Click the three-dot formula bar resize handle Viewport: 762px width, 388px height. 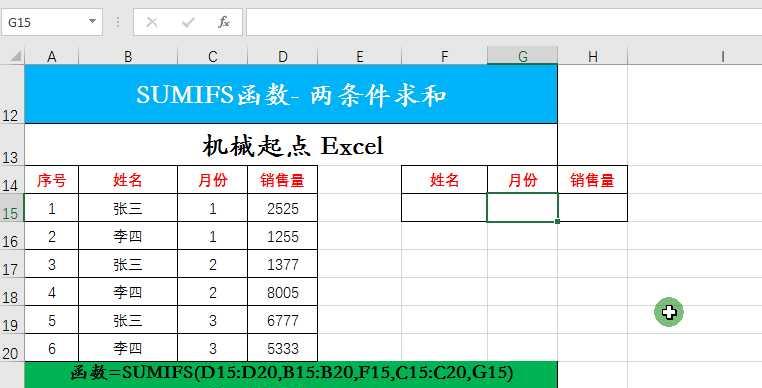pos(118,22)
